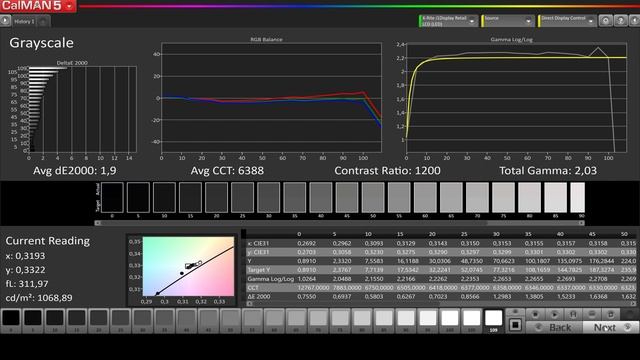Click the 'x: CIE31' row header in table
640x360 pixels.
[x=258, y=243]
